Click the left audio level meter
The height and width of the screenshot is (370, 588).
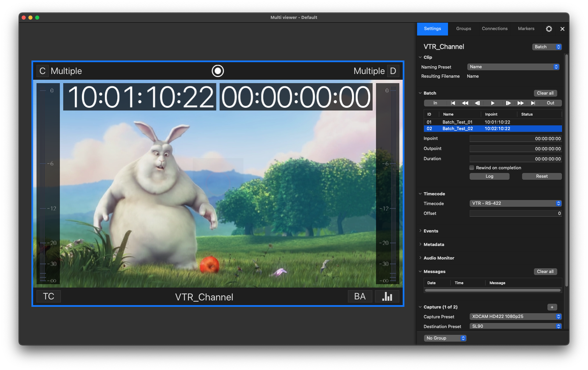point(48,184)
